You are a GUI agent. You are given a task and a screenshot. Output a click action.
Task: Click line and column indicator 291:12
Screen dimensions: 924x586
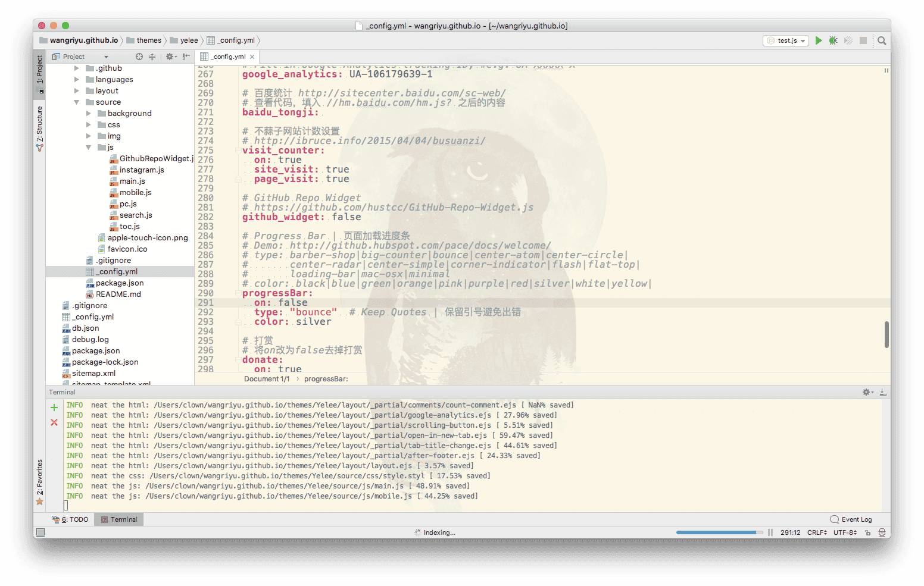click(791, 532)
